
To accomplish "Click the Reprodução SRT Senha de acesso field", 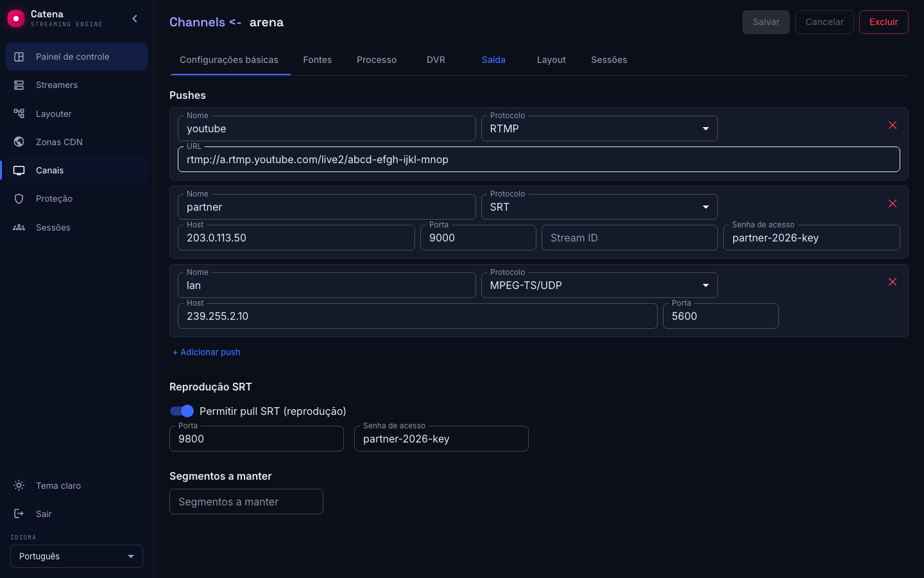I will pos(441,439).
